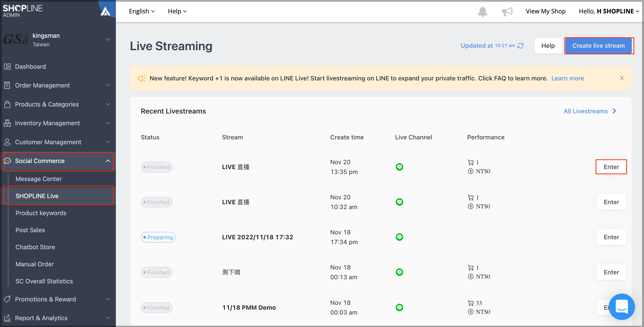Open All Livestreams link
Image resolution: width=644 pixels, height=327 pixels.
tap(590, 111)
